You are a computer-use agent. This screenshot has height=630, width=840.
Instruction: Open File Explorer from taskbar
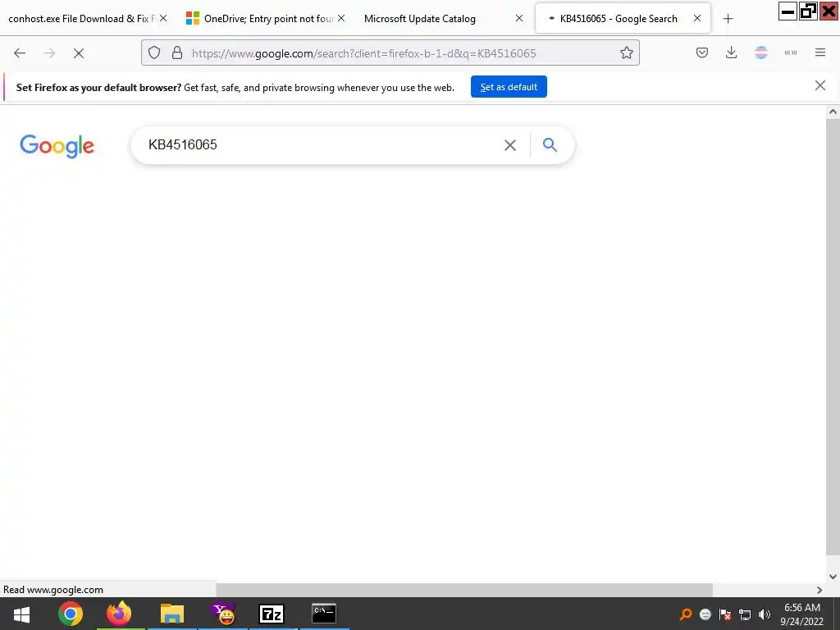(172, 614)
